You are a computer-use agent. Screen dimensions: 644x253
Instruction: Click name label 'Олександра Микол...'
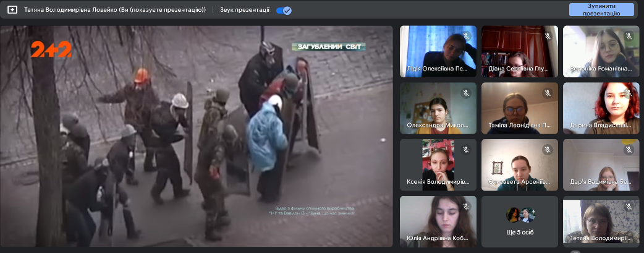pyautogui.click(x=438, y=125)
